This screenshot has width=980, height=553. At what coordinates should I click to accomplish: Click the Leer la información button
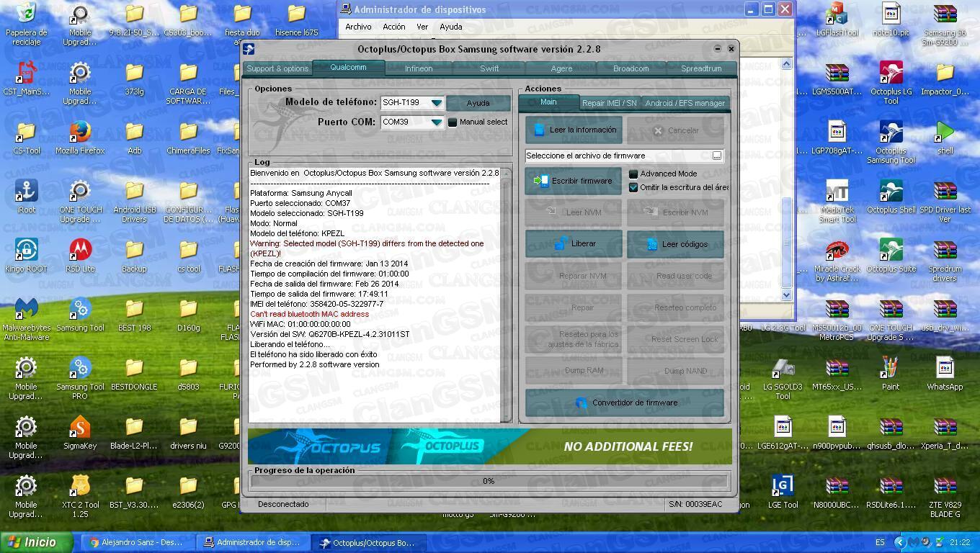[574, 130]
